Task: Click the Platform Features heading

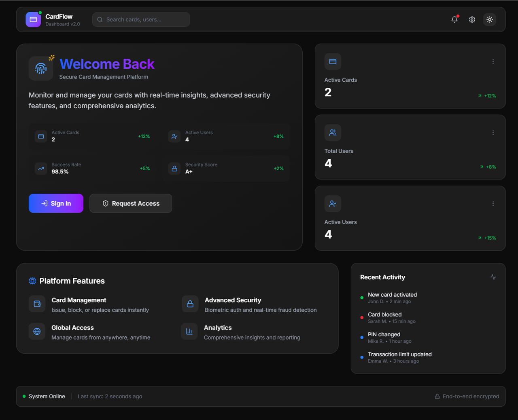Action: coord(72,281)
